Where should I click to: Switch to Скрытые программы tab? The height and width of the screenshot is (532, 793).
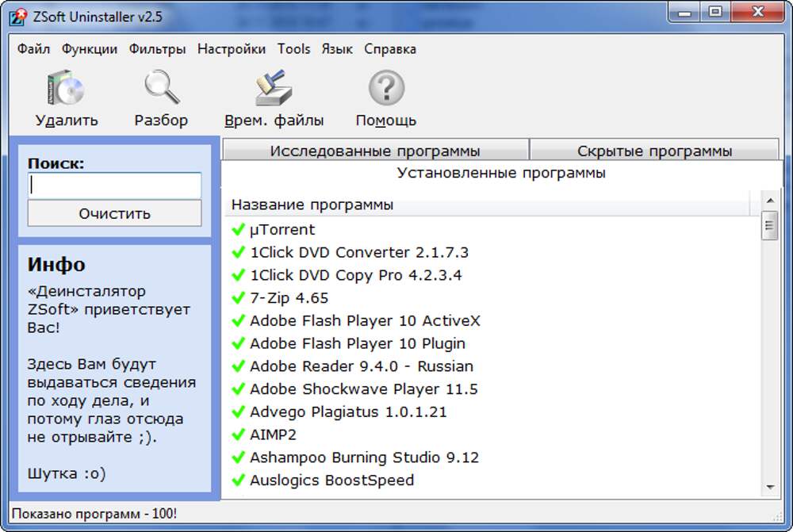coord(654,151)
